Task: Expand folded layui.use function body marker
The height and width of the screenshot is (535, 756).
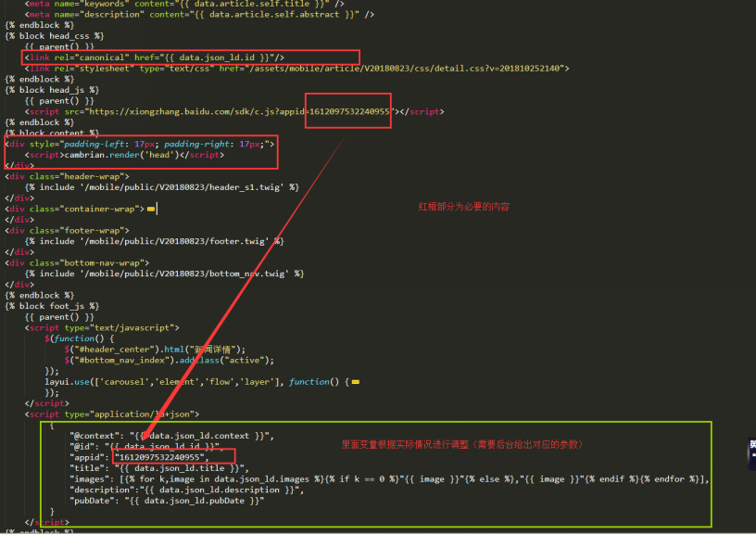Action: point(356,382)
